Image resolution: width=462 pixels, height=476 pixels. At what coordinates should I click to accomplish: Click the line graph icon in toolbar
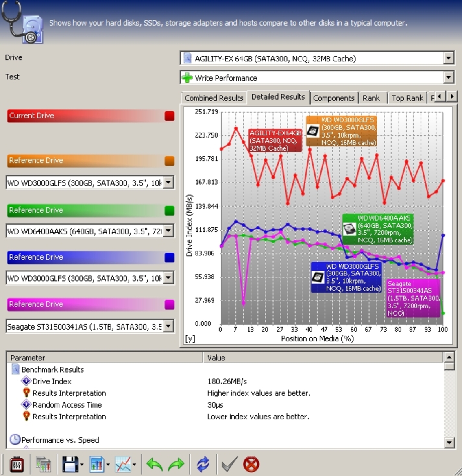[x=123, y=464]
